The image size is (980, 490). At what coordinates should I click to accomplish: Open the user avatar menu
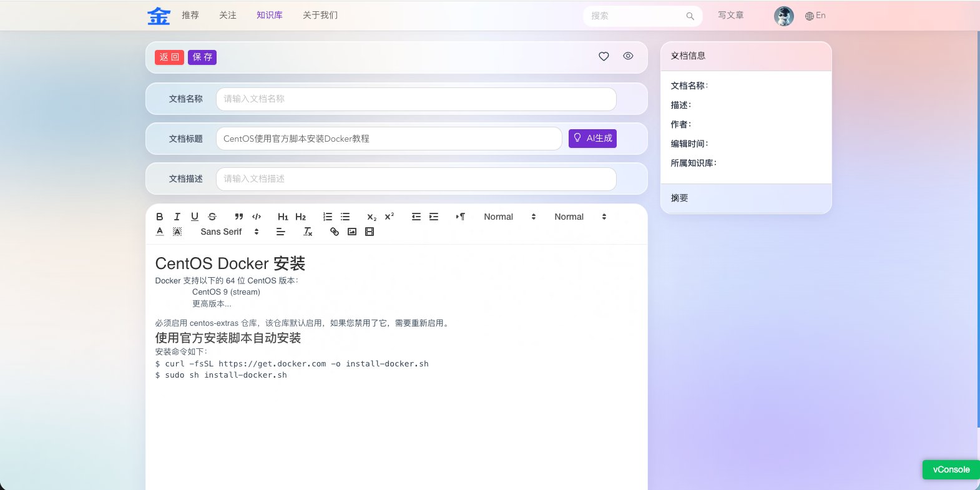tap(784, 16)
